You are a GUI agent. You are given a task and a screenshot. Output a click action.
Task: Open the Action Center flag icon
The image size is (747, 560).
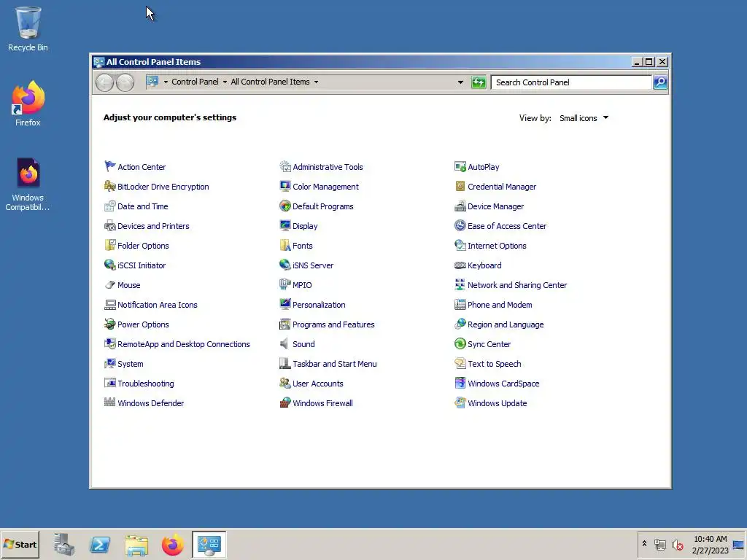(x=110, y=166)
